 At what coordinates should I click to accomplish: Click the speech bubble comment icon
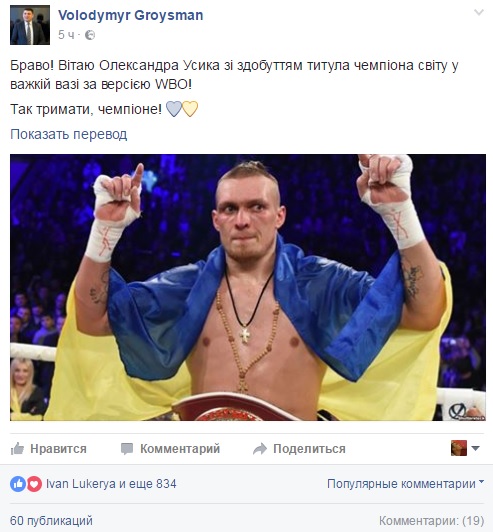127,449
